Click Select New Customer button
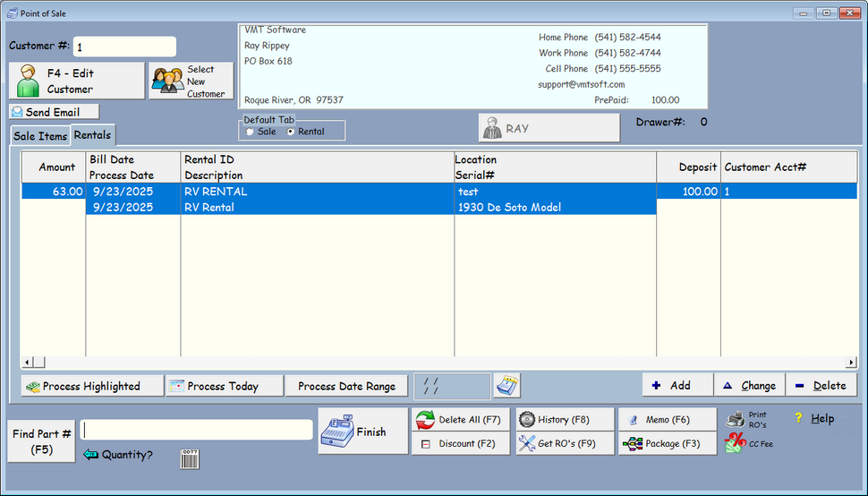 pyautogui.click(x=191, y=81)
